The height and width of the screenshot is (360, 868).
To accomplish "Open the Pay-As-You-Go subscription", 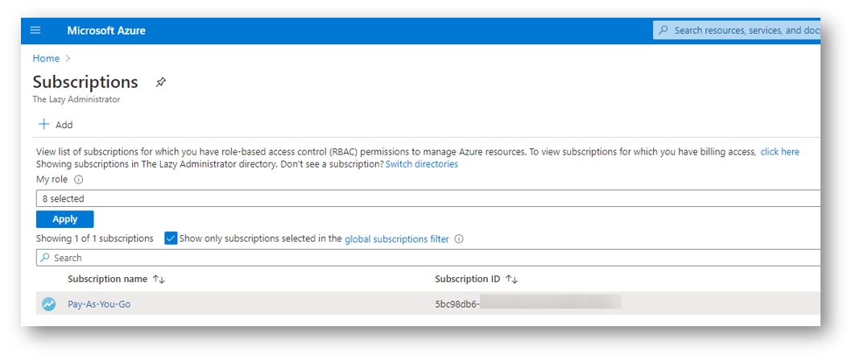I will [99, 304].
